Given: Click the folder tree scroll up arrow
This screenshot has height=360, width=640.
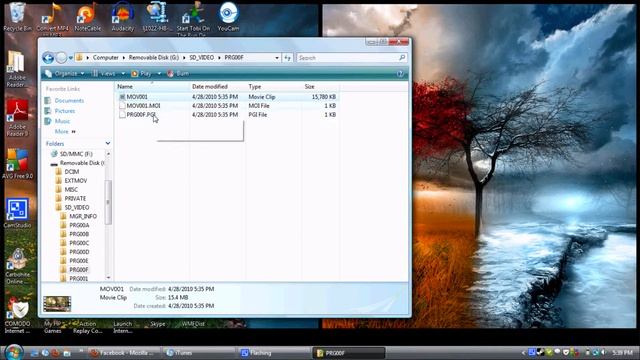Looking at the screenshot, I should click(108, 154).
